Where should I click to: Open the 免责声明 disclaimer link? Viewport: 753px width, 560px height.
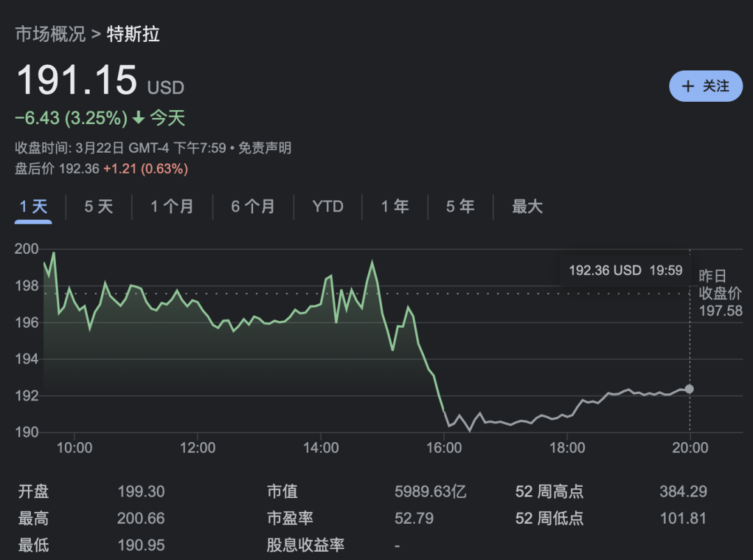point(265,148)
